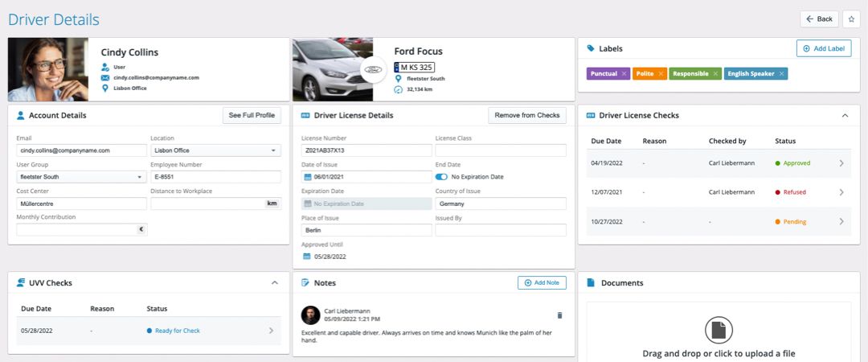Remove the Polite label with its X
The height and width of the screenshot is (362, 868).
[x=661, y=74]
